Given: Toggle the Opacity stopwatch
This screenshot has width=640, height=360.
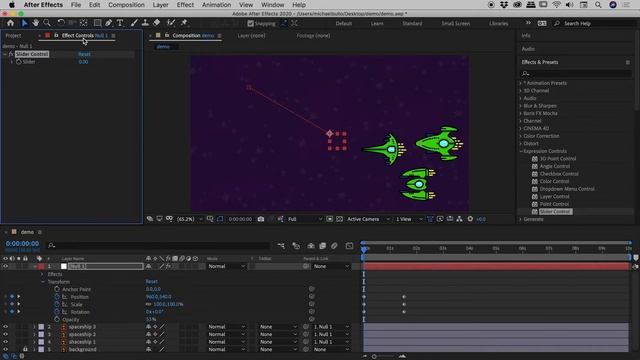Looking at the screenshot, I should [x=57, y=319].
